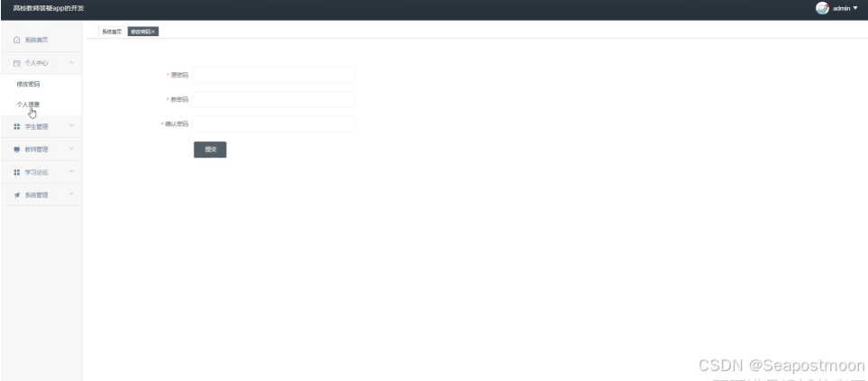The image size is (868, 381).
Task: Switch to the 系统首页 tab
Action: tap(112, 32)
